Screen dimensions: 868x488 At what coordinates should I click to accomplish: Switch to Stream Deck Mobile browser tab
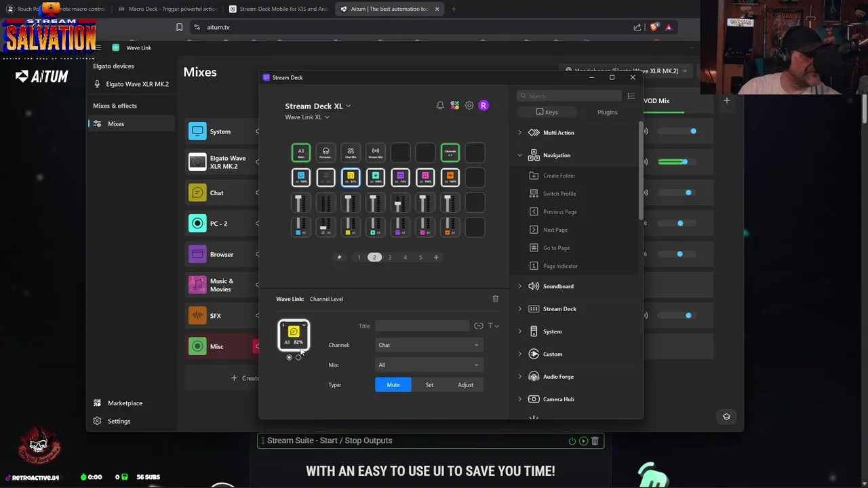pos(278,9)
